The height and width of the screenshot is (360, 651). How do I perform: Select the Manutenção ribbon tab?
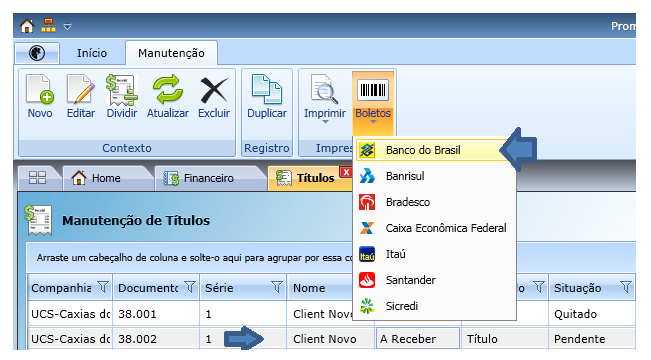(x=171, y=53)
